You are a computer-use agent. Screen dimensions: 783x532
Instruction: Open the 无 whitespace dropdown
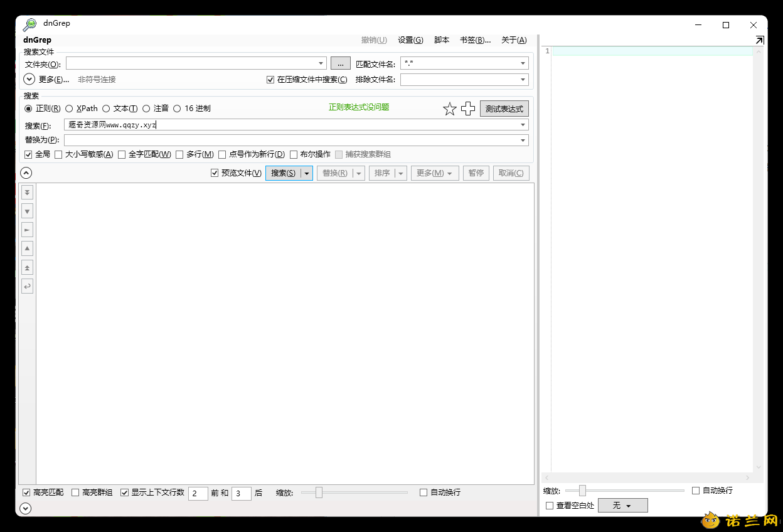pos(623,506)
